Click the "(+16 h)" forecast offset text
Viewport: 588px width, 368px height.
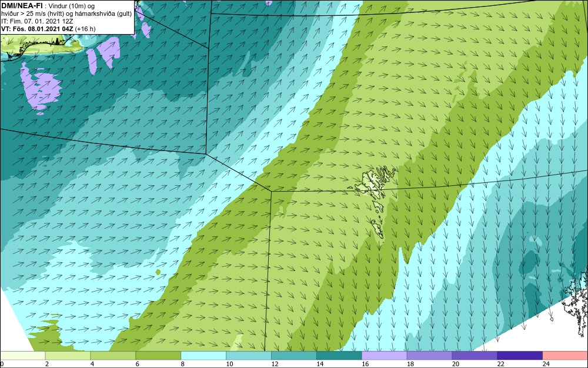(85, 29)
